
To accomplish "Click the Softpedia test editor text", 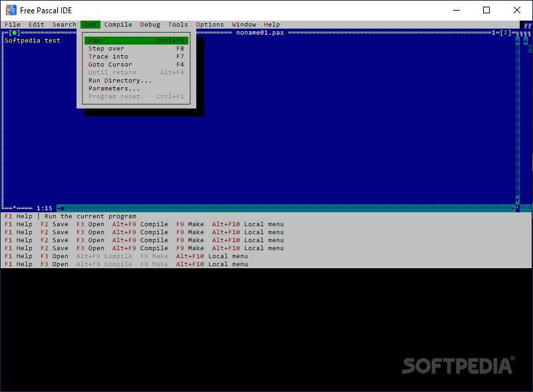I will click(x=33, y=41).
